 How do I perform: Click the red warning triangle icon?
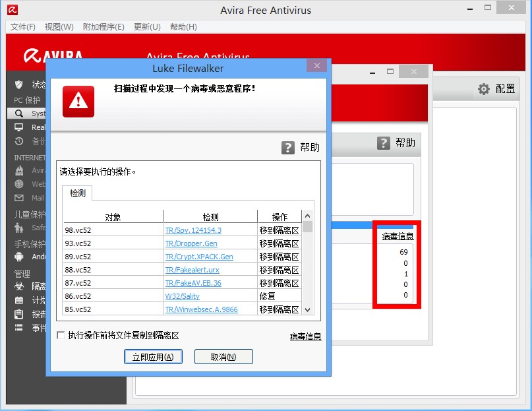[x=78, y=102]
